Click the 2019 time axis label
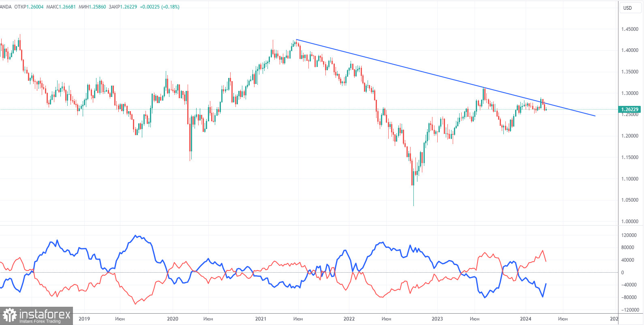 (x=84, y=319)
